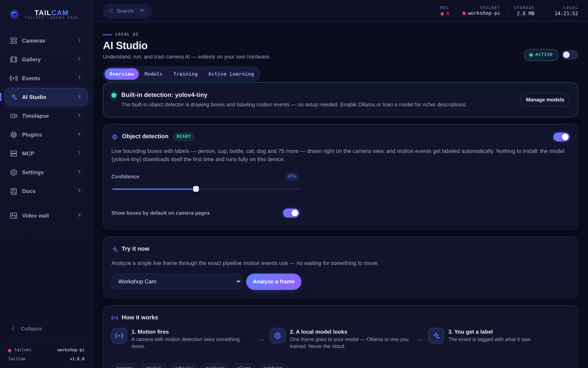Viewport: 588px width, 368px height.
Task: Click the READY badge
Action: [x=183, y=137]
